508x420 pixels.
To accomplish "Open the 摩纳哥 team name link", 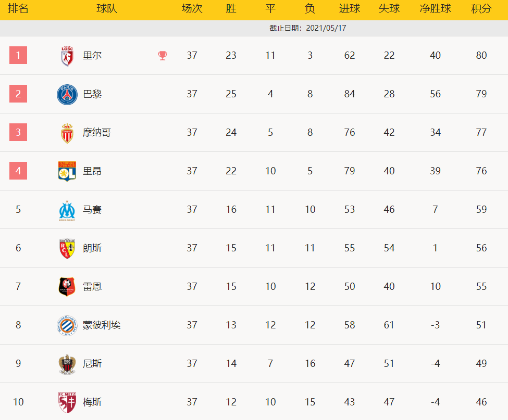I will (x=97, y=133).
